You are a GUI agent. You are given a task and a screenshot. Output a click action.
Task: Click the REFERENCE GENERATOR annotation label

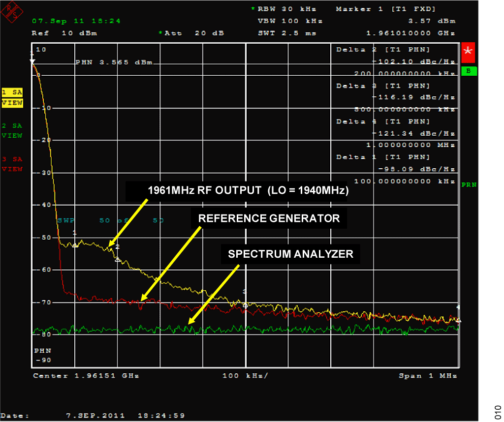click(x=269, y=218)
